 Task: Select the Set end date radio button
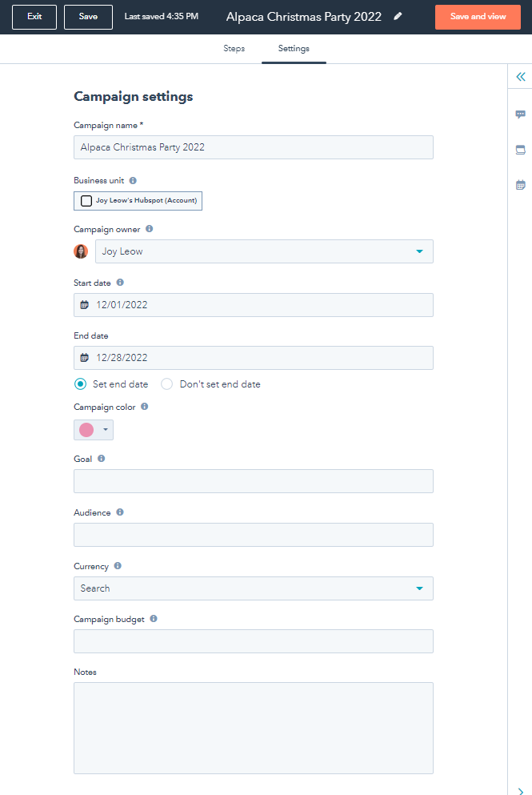[x=80, y=383]
